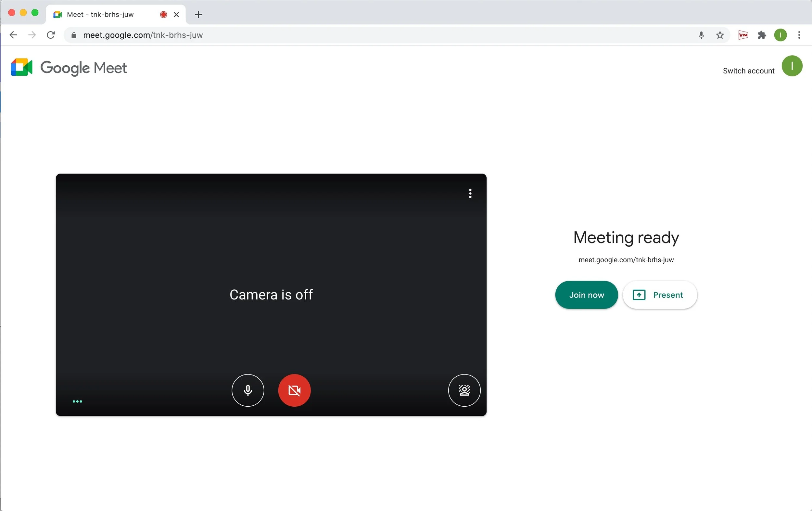The width and height of the screenshot is (812, 511).
Task: Mute the microphone in preview
Action: (247, 390)
